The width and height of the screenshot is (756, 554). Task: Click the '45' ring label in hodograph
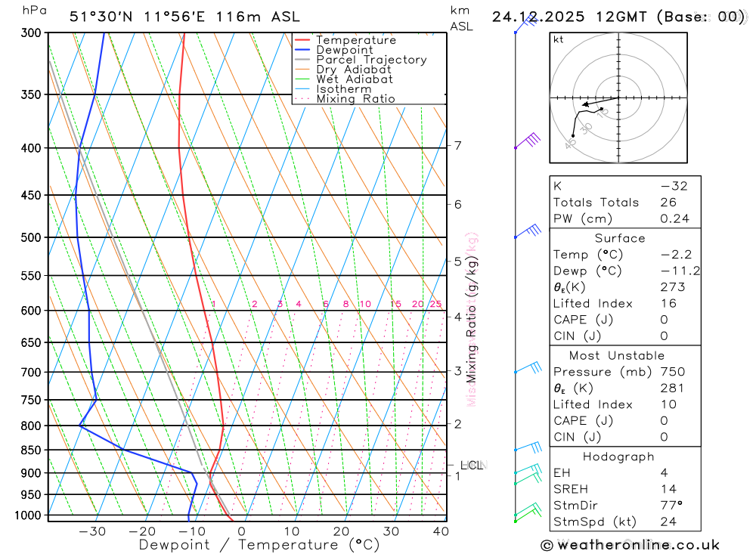coord(571,143)
